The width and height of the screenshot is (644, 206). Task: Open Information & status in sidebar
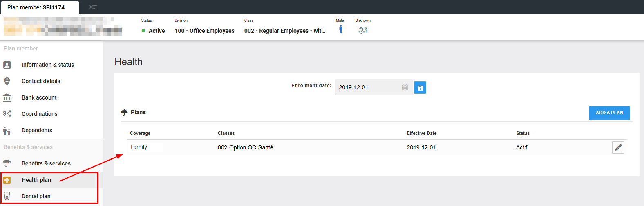point(47,65)
